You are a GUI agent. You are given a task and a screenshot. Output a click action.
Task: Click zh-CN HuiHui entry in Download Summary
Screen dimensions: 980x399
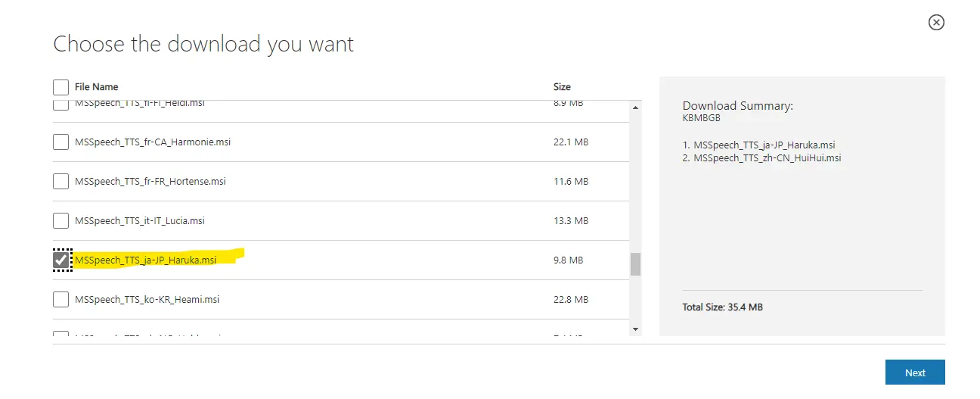pos(767,158)
